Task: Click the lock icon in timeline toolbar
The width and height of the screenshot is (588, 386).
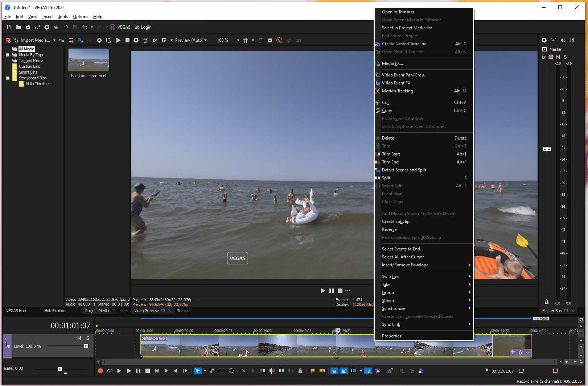Action: click(300, 371)
